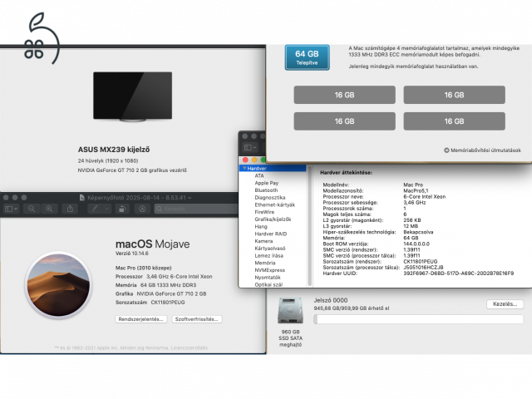532x399 pixels.
Task: Select Memória in the System Information sidebar
Action: point(265,263)
